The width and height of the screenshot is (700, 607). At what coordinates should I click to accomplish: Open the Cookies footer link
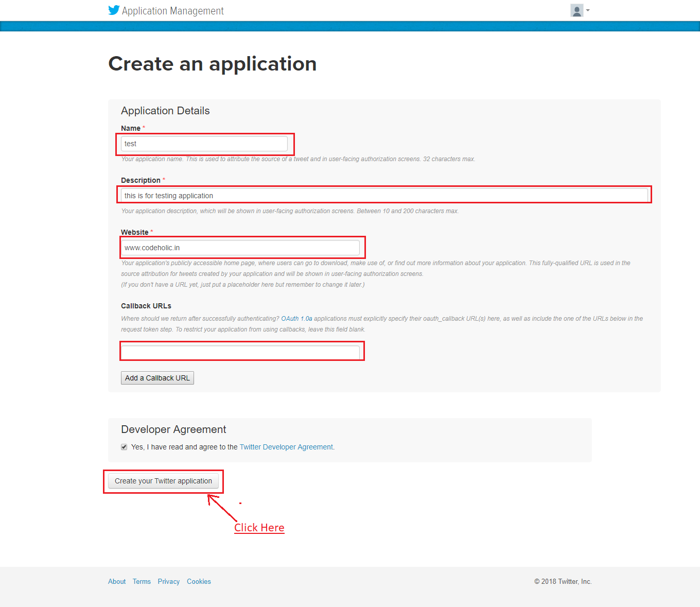tap(199, 581)
